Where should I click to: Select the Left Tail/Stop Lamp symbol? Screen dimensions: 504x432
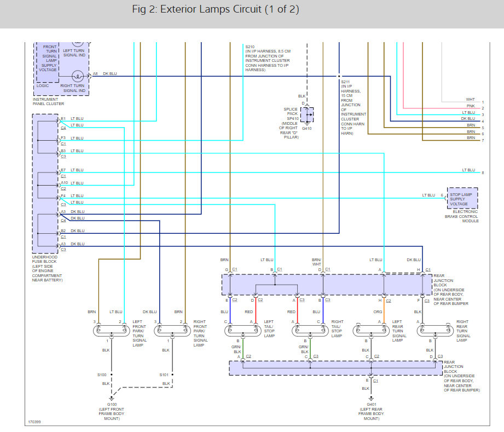(x=242, y=331)
